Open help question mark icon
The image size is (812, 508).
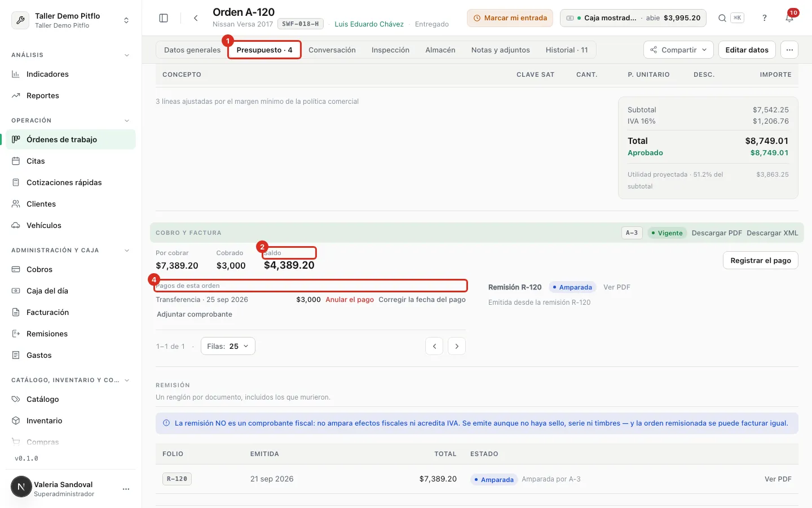[x=765, y=18]
